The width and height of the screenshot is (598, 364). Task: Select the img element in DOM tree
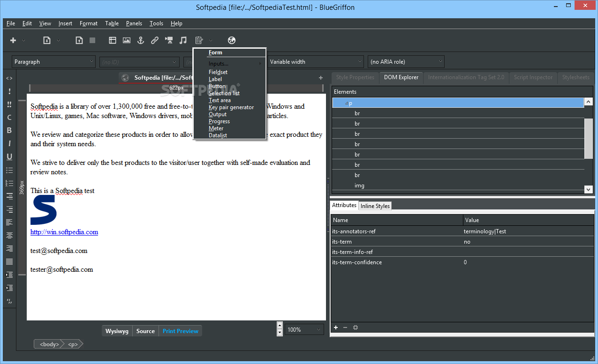pyautogui.click(x=359, y=186)
